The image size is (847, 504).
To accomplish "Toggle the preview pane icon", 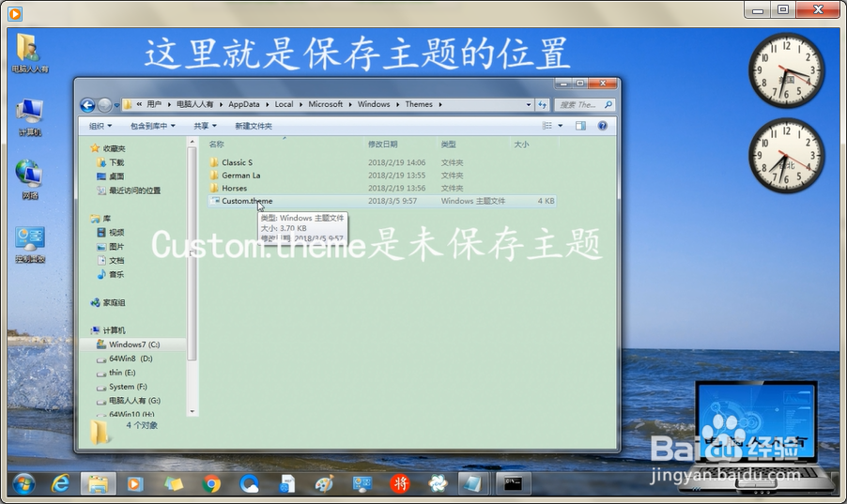I will click(x=580, y=126).
